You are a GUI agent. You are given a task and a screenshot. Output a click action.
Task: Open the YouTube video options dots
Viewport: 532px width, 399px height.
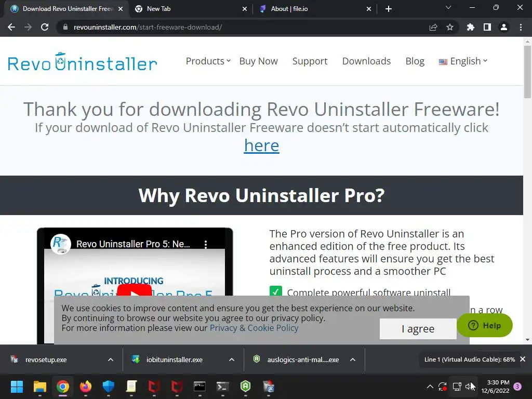pyautogui.click(x=206, y=244)
